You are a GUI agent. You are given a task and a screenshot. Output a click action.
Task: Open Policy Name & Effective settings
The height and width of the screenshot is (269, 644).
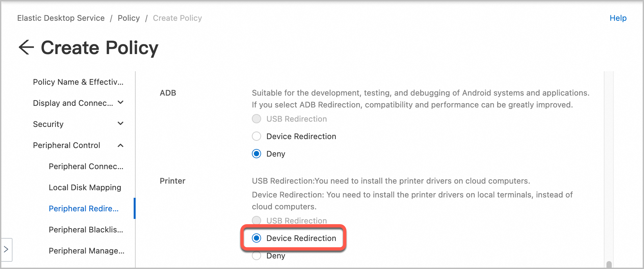pos(78,82)
